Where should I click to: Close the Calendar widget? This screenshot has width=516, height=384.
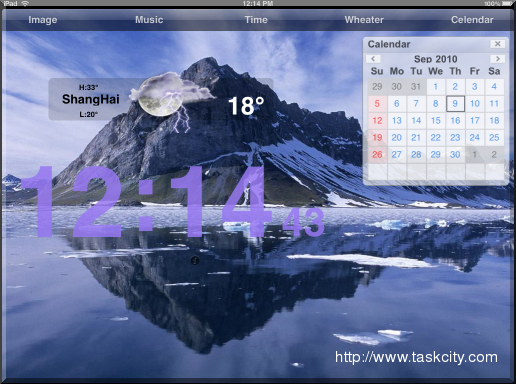click(x=497, y=44)
